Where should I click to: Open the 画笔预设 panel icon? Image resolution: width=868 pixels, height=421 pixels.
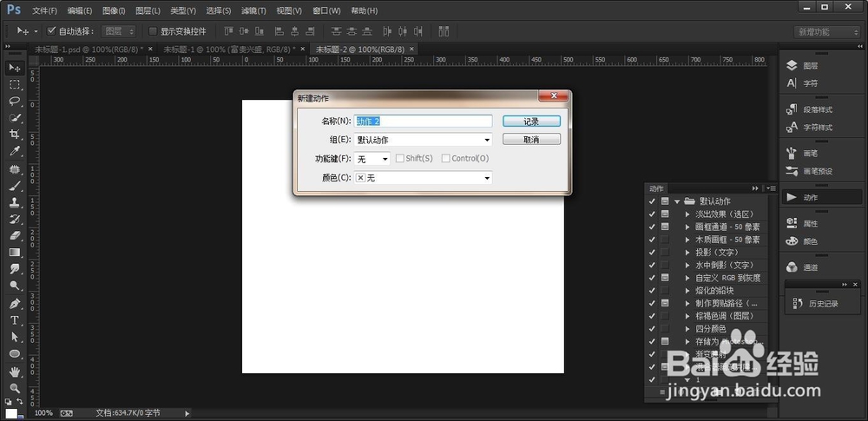click(x=792, y=171)
